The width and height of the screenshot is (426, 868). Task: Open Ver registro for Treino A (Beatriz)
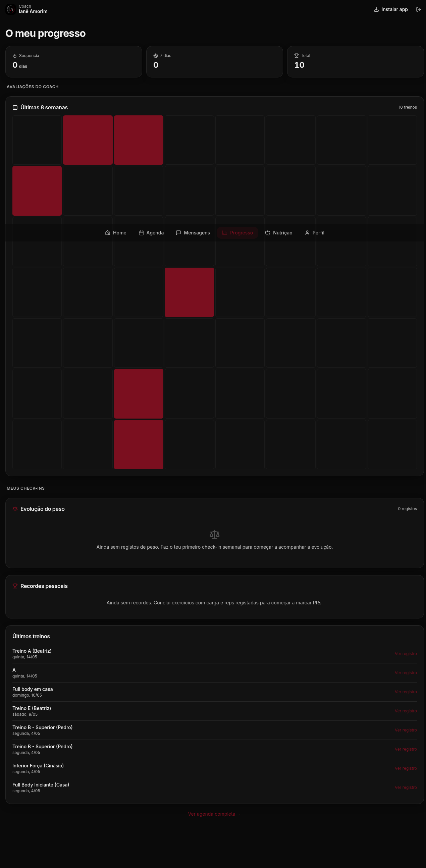pyautogui.click(x=406, y=654)
